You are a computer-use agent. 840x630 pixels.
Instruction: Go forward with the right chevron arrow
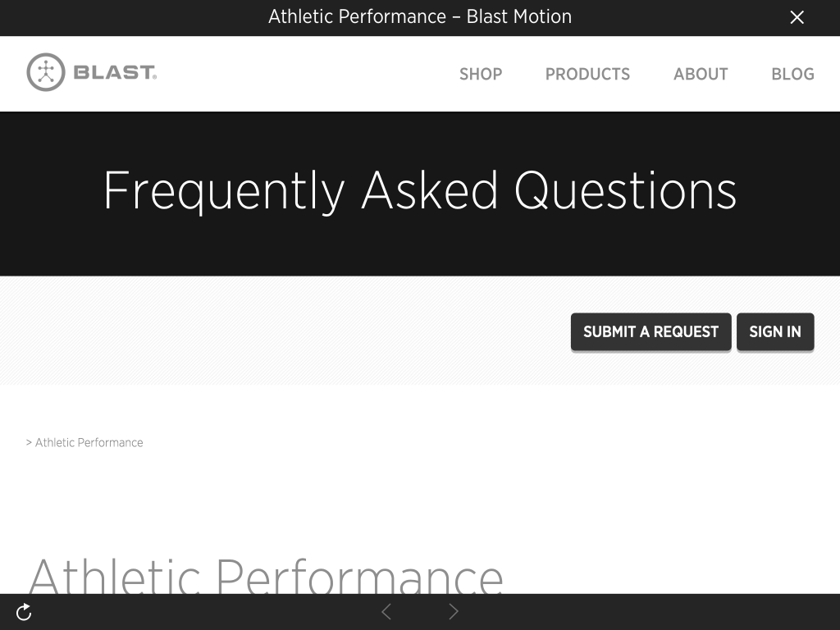[x=453, y=611]
